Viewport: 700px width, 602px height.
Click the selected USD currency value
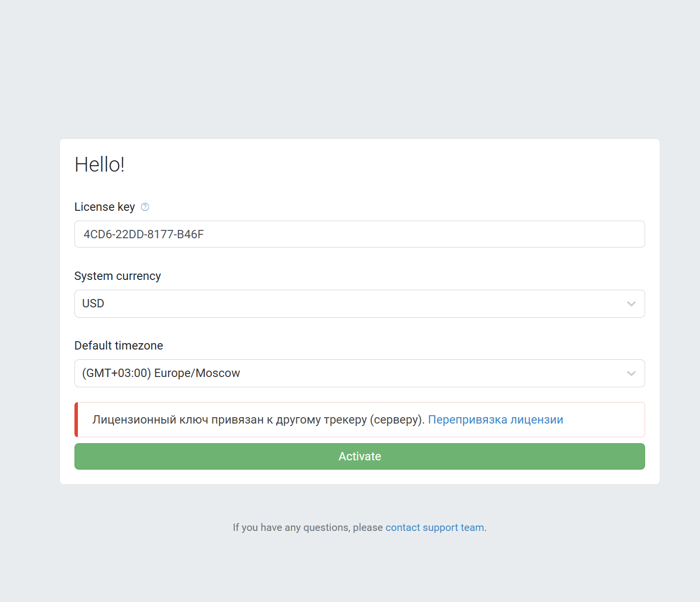pos(93,304)
